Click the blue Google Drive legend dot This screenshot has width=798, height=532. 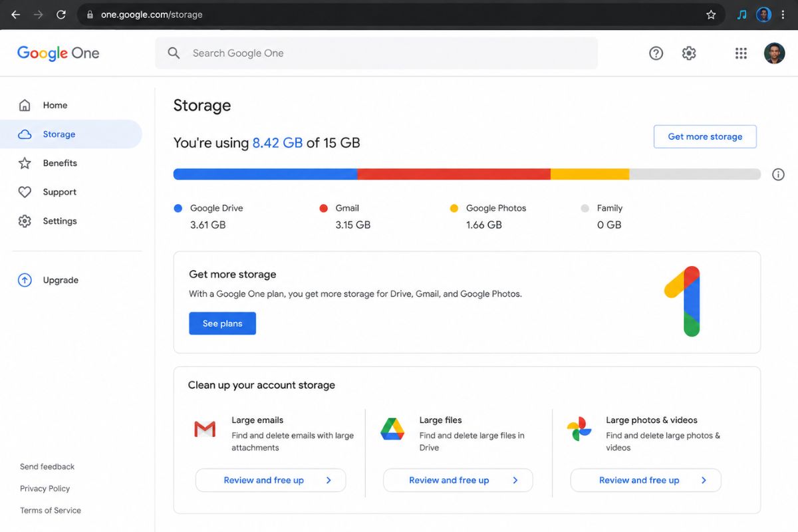pyautogui.click(x=178, y=208)
